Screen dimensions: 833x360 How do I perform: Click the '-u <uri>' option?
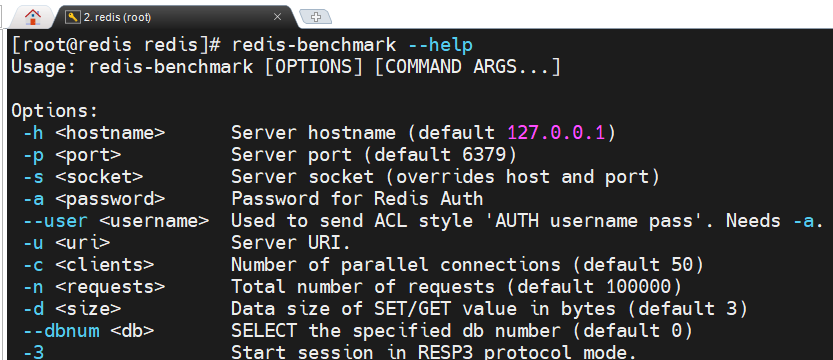click(x=66, y=243)
